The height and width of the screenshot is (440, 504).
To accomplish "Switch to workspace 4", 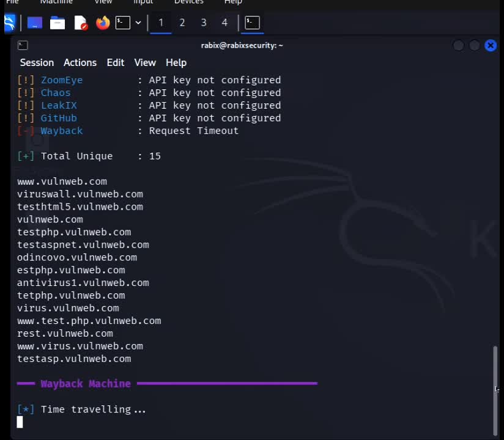I will pyautogui.click(x=224, y=23).
